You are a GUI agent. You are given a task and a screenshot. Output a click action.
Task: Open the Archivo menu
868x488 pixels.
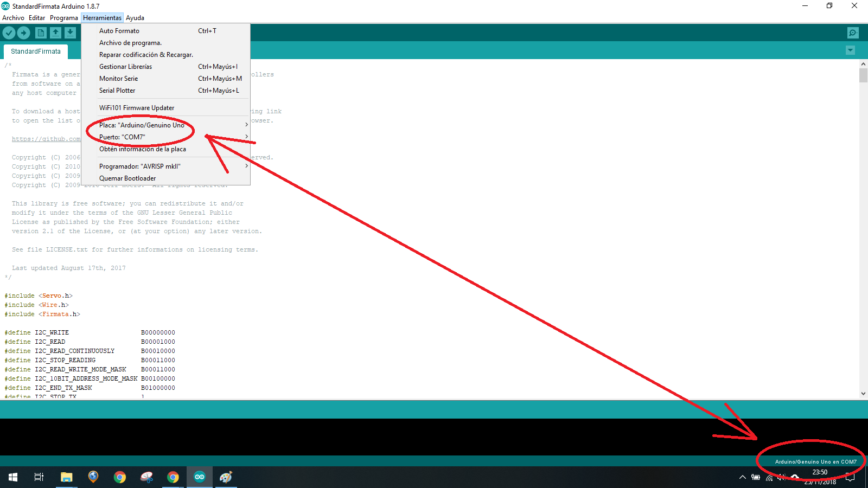[12, 17]
